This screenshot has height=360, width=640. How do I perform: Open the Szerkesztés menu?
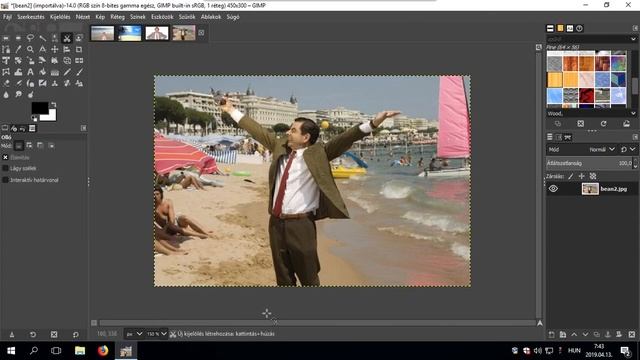coord(31,17)
